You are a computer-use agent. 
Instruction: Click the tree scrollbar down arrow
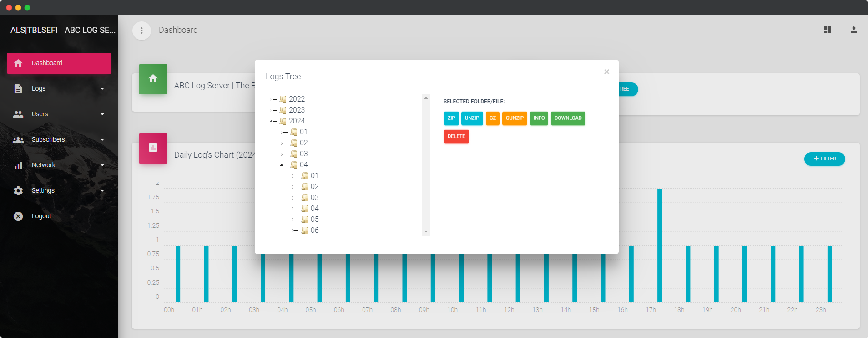pyautogui.click(x=426, y=232)
